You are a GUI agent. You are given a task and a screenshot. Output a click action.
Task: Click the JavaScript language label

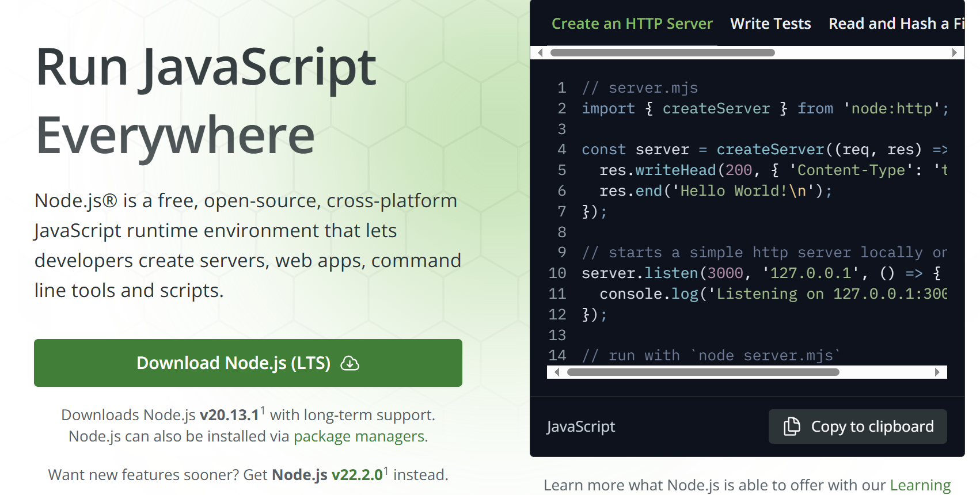coord(581,427)
